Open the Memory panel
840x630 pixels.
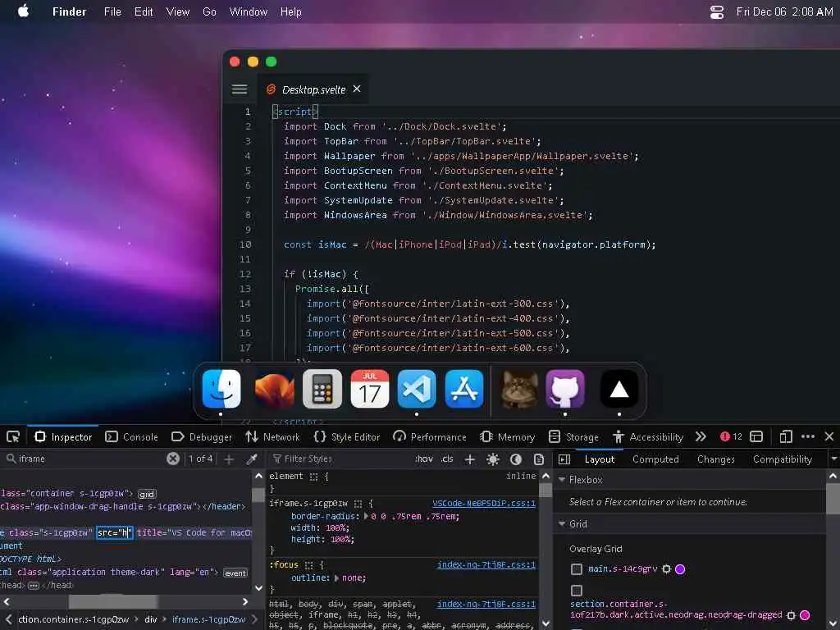[x=508, y=437]
